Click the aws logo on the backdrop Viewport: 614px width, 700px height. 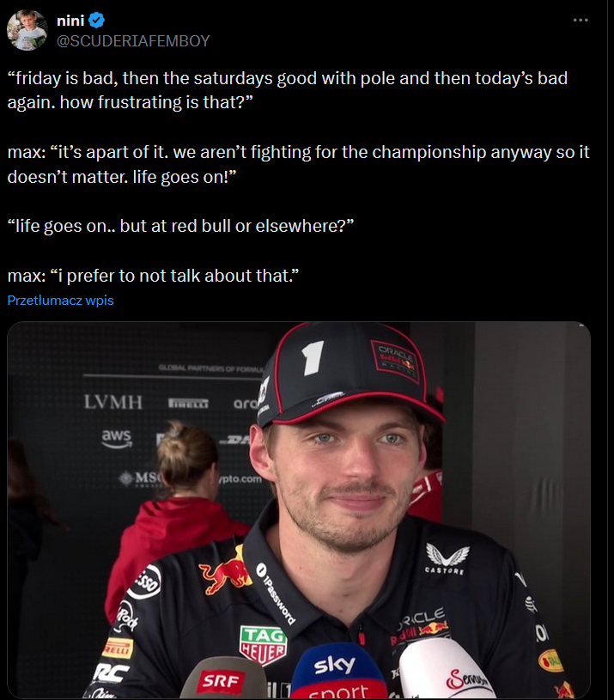coord(117,437)
